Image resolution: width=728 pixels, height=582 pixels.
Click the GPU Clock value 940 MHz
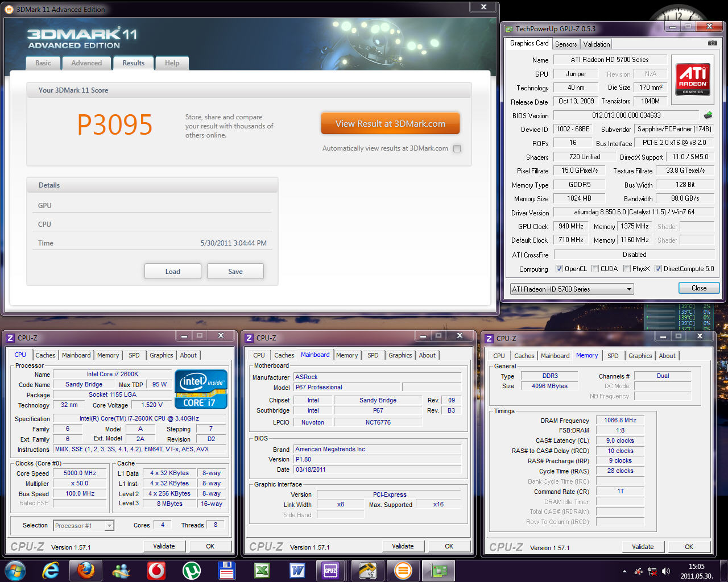pyautogui.click(x=571, y=226)
